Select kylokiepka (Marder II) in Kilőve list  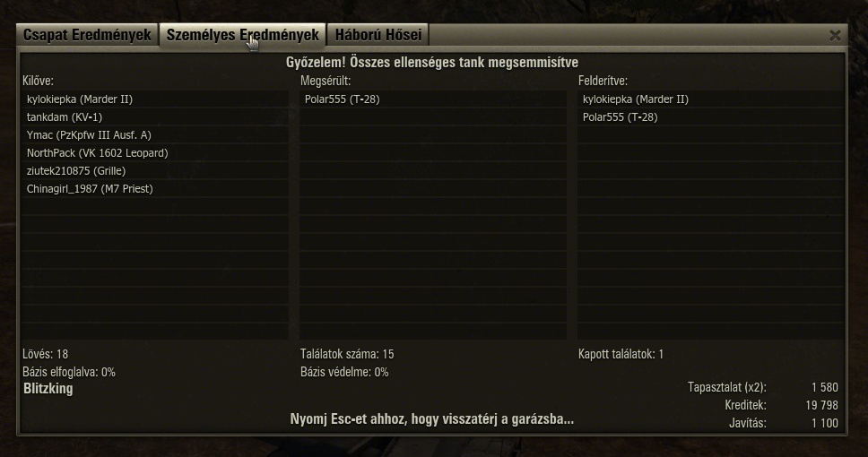tap(155, 99)
